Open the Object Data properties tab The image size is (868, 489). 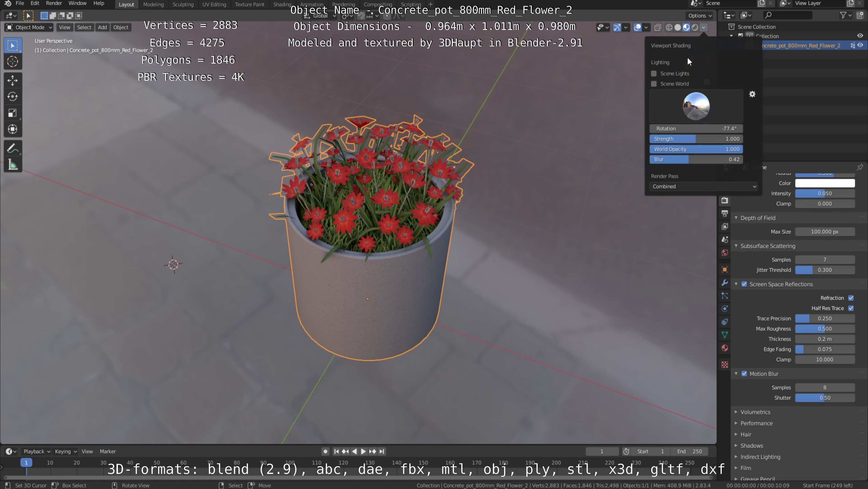click(x=725, y=335)
